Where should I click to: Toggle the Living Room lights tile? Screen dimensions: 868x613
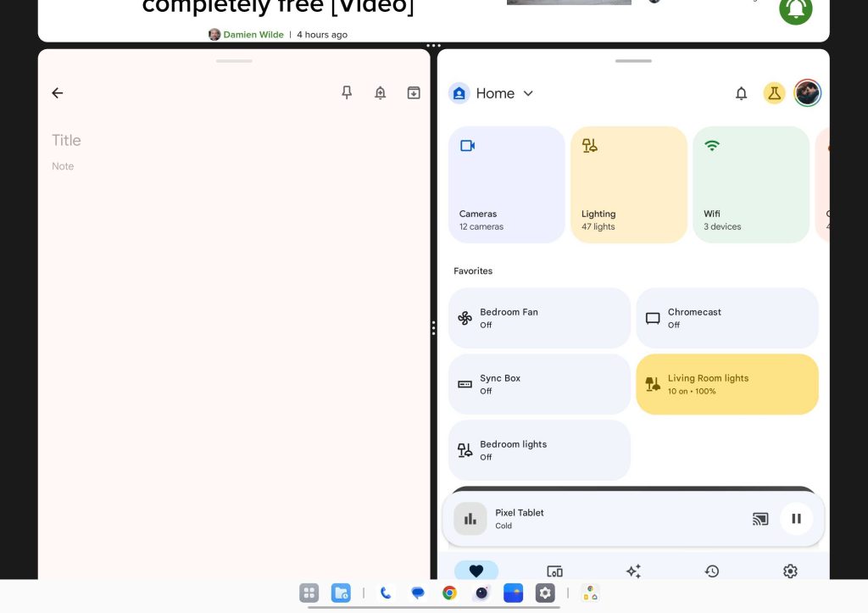726,384
